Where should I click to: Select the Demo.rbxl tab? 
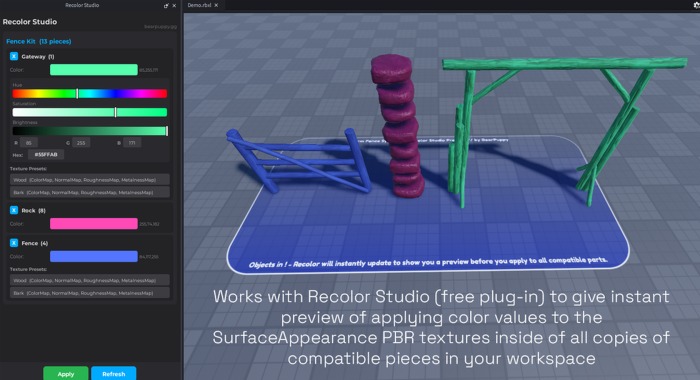coord(199,5)
